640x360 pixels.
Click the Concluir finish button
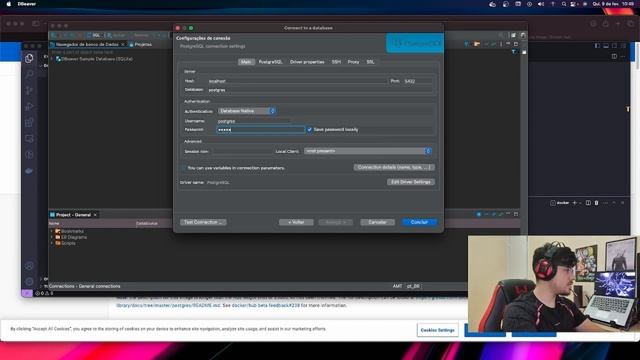419,222
